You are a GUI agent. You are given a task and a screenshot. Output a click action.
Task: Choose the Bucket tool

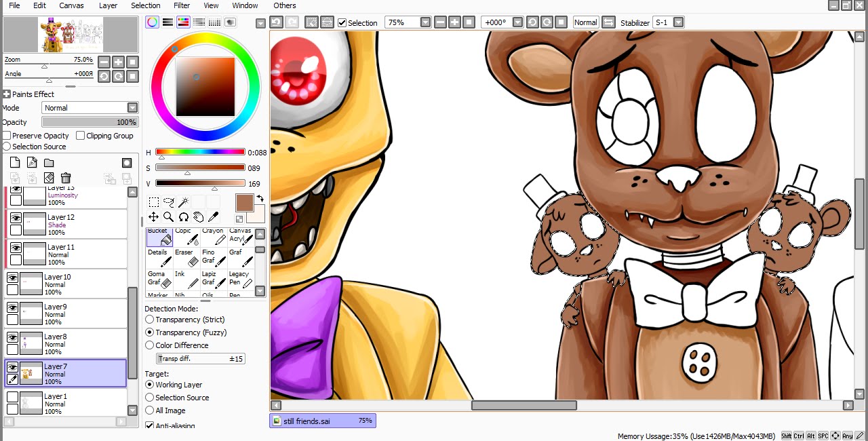pyautogui.click(x=159, y=237)
